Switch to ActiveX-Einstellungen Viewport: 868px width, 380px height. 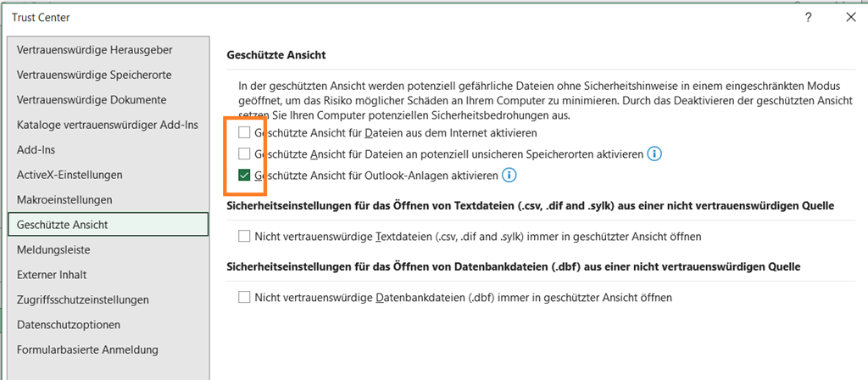coord(70,175)
